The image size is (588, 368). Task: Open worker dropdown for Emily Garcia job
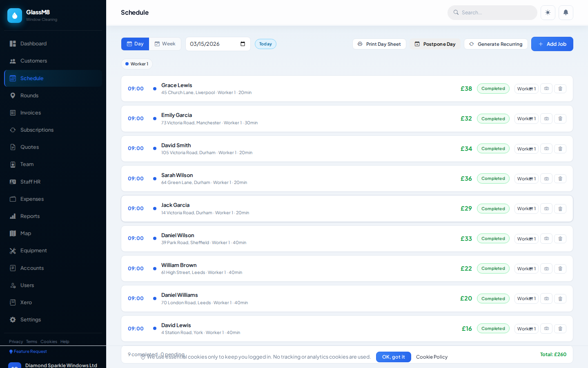click(x=526, y=119)
